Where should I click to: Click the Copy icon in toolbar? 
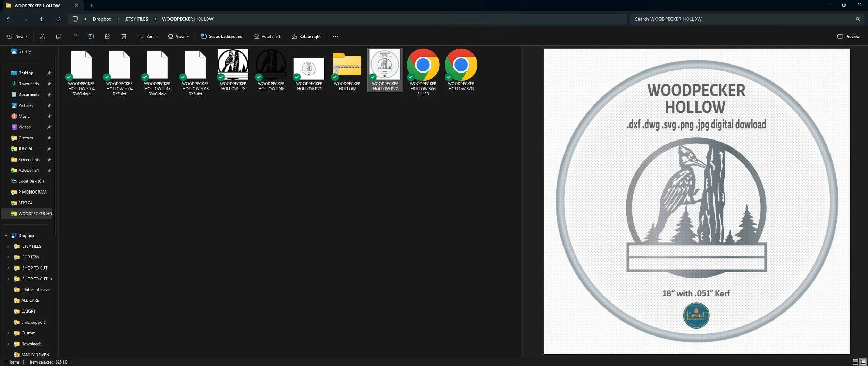coord(58,36)
